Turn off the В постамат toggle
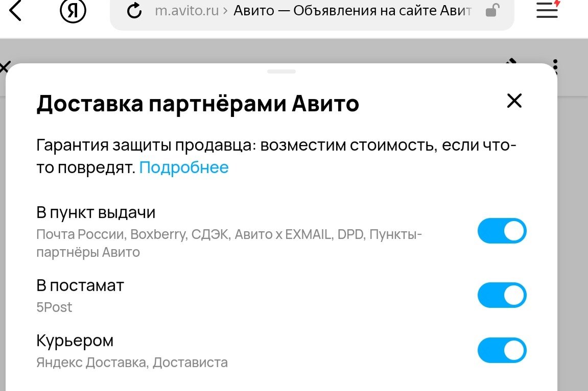 [x=502, y=295]
